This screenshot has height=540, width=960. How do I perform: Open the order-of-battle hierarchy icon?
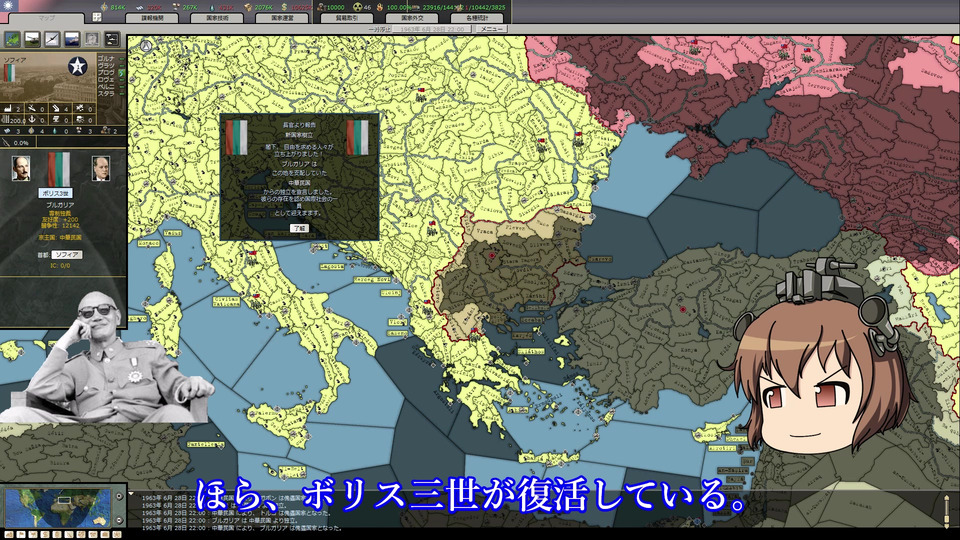(x=111, y=39)
